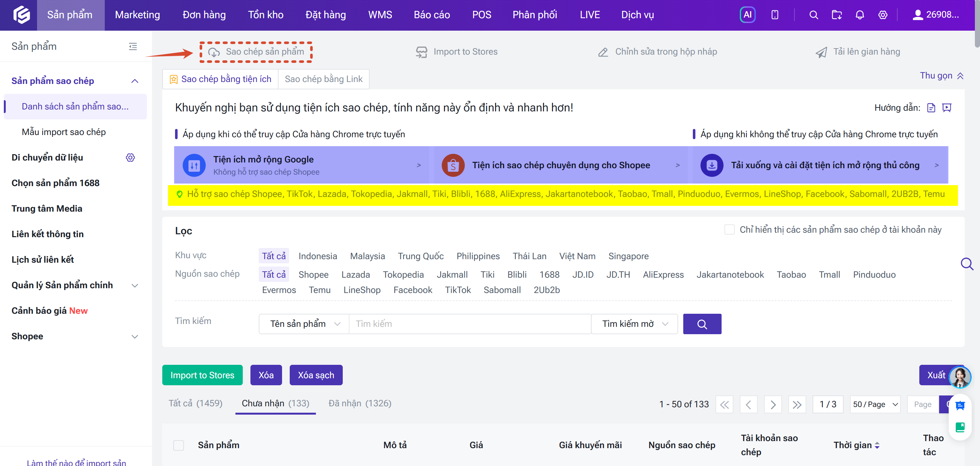Run search with the purple magnifier button
The image size is (980, 466).
702,324
